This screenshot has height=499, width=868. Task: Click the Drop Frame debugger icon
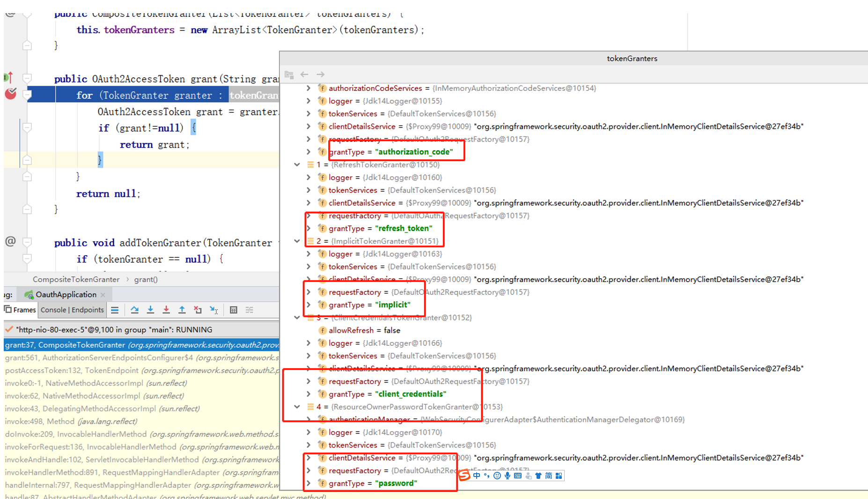[x=198, y=310]
